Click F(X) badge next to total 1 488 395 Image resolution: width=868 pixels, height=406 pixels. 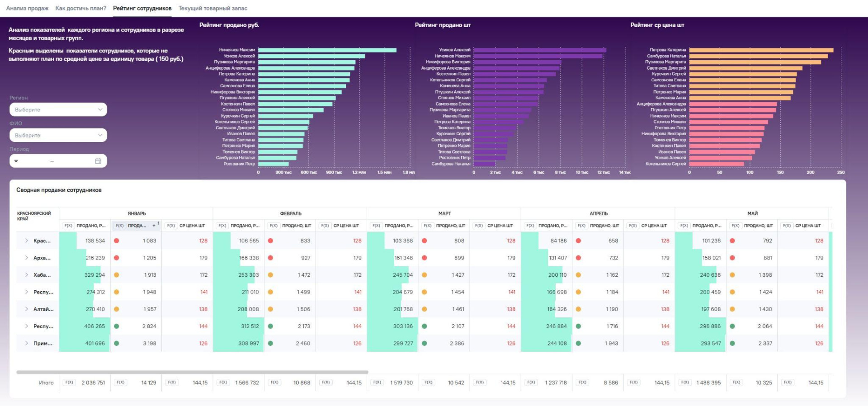click(x=685, y=382)
